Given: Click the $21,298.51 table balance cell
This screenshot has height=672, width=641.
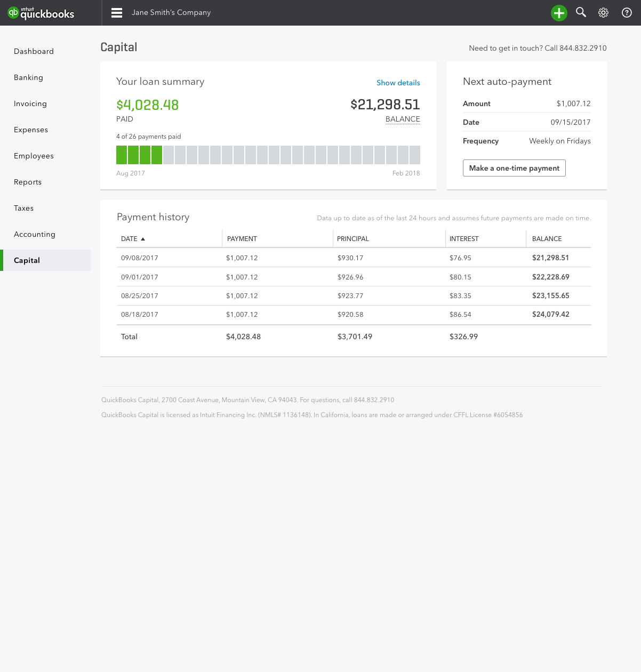Looking at the screenshot, I should pyautogui.click(x=550, y=258).
